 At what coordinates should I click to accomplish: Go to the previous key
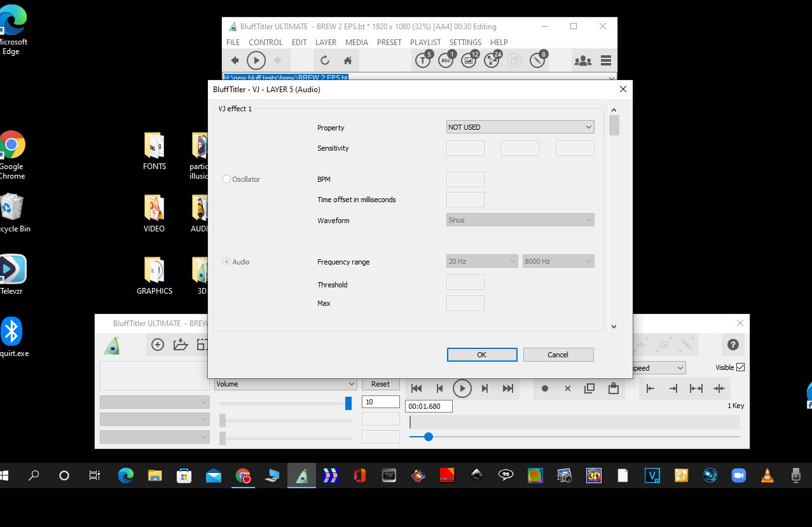(439, 388)
